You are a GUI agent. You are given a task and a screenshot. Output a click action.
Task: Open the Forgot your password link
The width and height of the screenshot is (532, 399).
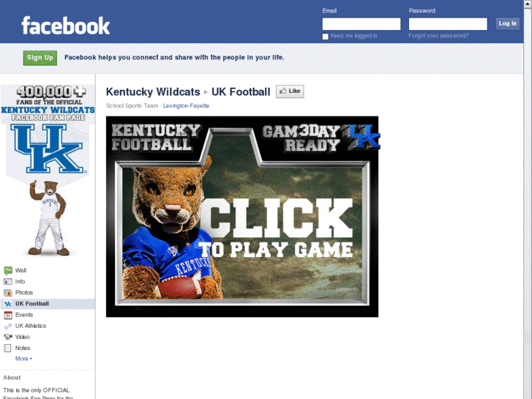[x=438, y=36]
